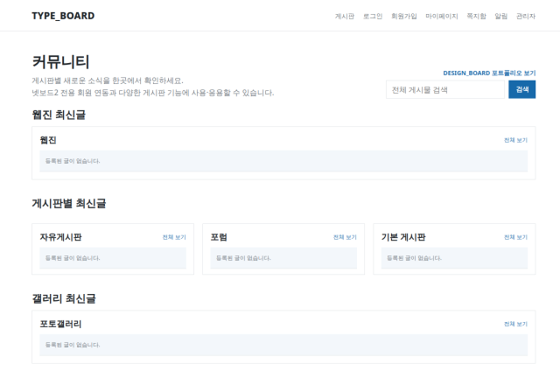Open the 게시판 menu item
This screenshot has height=392, width=560.
click(x=344, y=16)
